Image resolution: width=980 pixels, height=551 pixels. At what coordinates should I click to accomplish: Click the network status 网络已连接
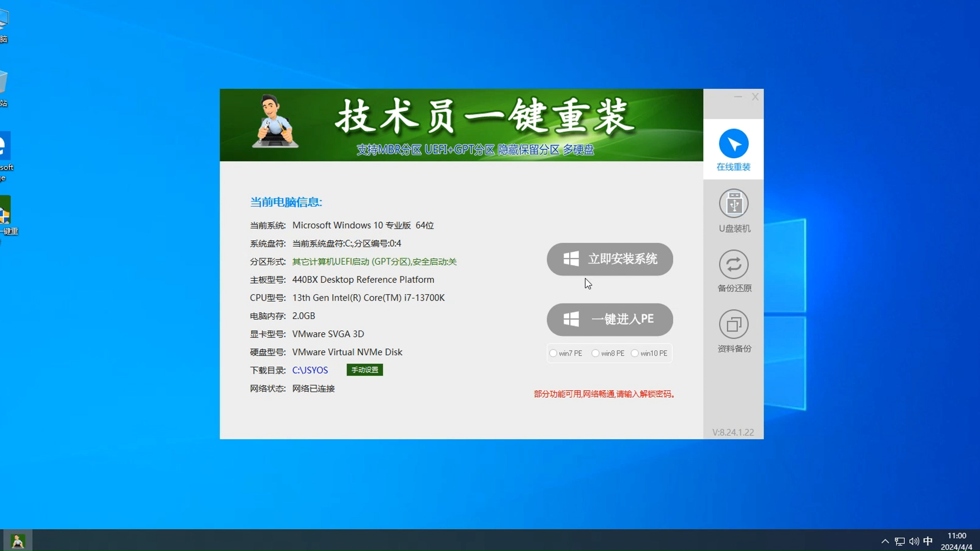313,389
